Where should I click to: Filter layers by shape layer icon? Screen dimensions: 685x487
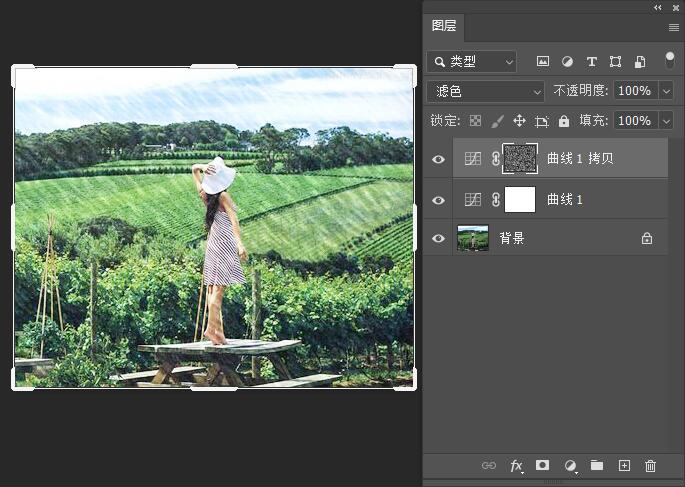(x=615, y=62)
